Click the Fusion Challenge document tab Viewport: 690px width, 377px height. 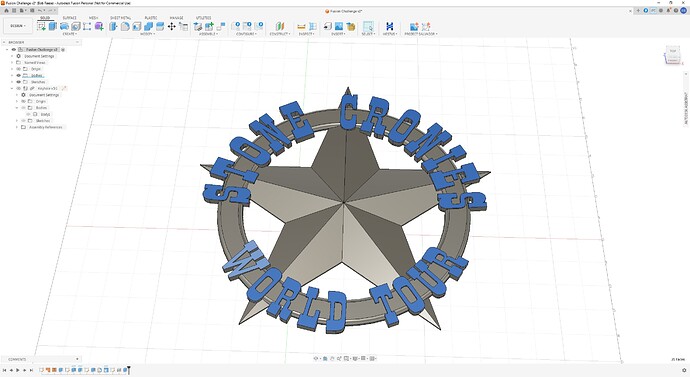point(344,11)
